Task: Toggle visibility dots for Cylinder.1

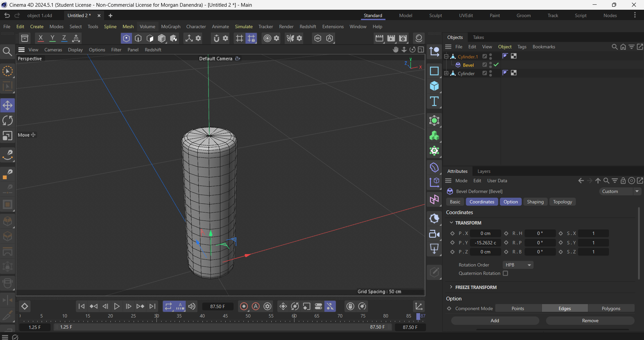Action: pyautogui.click(x=491, y=56)
